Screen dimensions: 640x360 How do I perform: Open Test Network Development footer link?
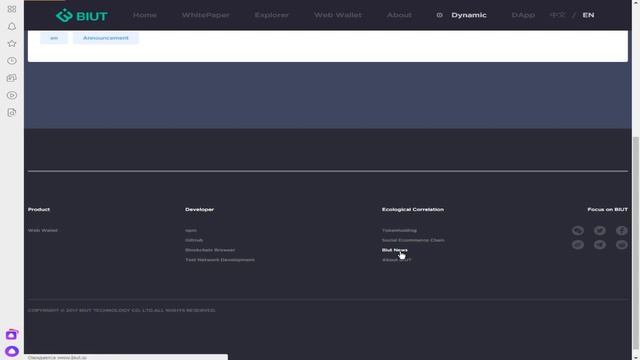[220, 260]
